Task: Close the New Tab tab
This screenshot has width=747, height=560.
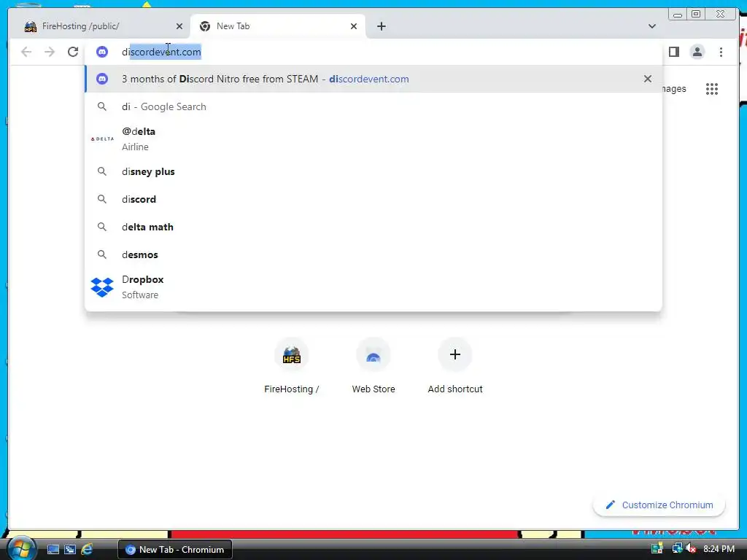Action: pos(354,26)
